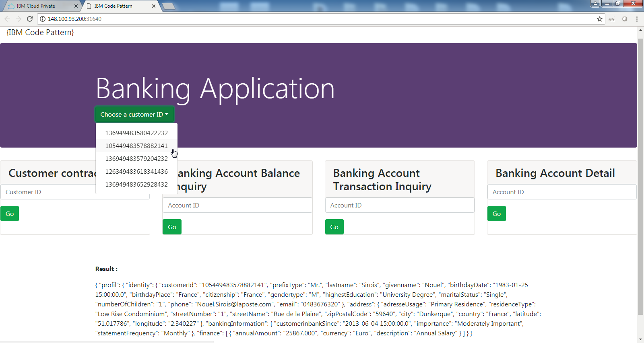Image resolution: width=644 pixels, height=343 pixels.
Task: Click the browser forward arrow
Action: click(x=18, y=19)
